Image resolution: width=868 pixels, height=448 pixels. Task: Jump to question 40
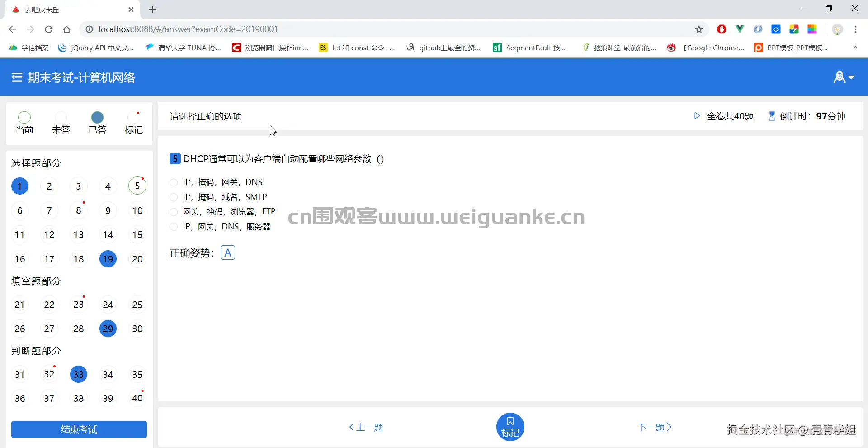[x=137, y=398]
